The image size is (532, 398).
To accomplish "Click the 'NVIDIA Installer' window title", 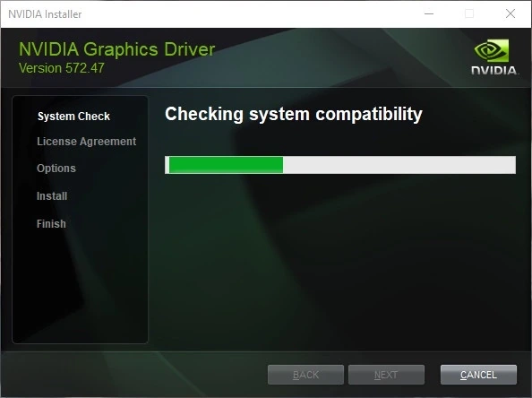I will 45,14.
